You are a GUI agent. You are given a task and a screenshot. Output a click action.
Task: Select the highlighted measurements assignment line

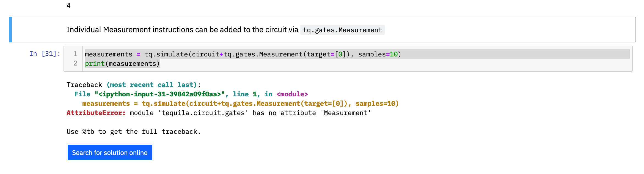pyautogui.click(x=242, y=54)
